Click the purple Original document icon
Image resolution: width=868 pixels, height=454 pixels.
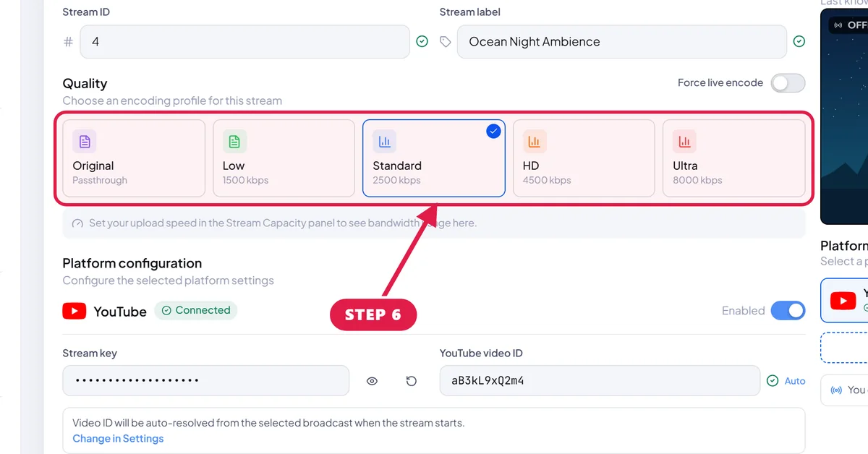coord(85,142)
